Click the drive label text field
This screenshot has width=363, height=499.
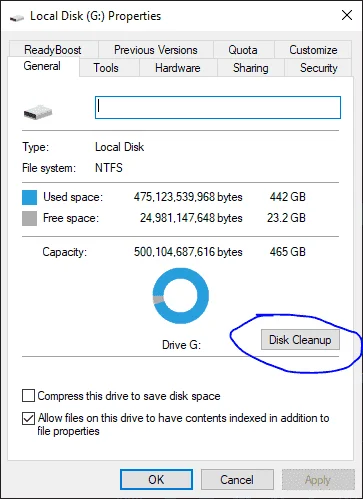[x=218, y=107]
